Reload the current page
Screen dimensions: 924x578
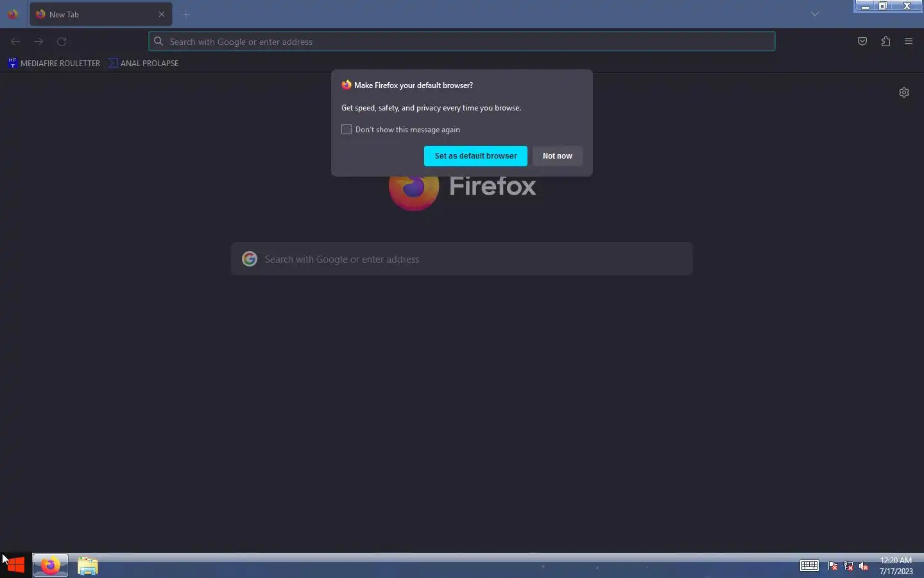pos(62,42)
